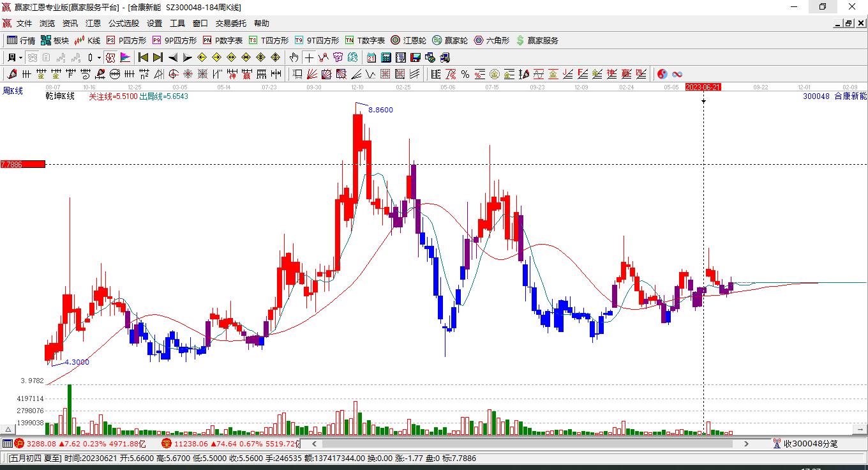Click the 收300048分笔 status button

[x=805, y=444]
